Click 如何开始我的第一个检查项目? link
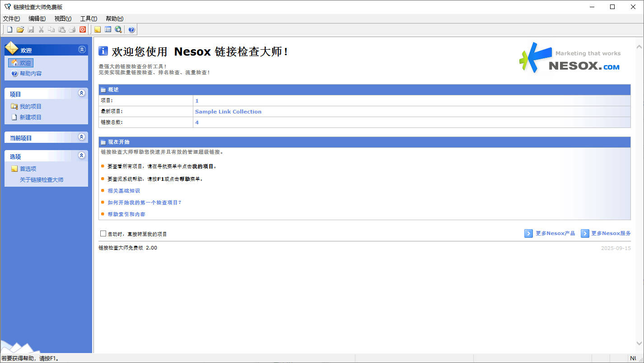Viewport: 644px width, 363px height. 145,203
